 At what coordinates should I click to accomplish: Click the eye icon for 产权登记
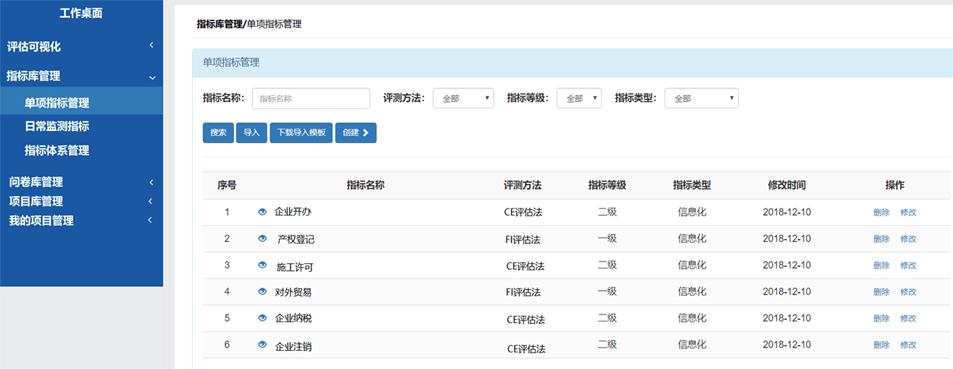tap(263, 238)
